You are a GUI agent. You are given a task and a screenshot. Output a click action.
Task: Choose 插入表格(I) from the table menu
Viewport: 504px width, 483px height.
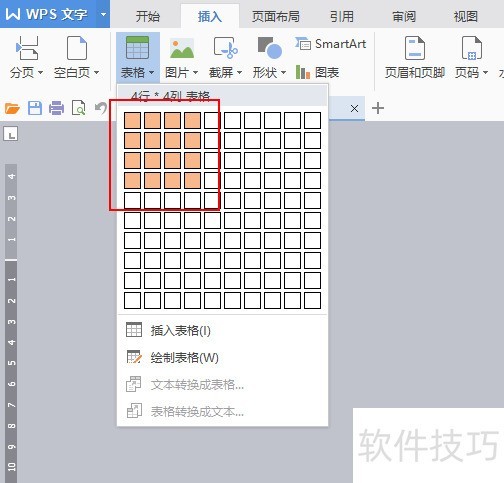pos(180,331)
